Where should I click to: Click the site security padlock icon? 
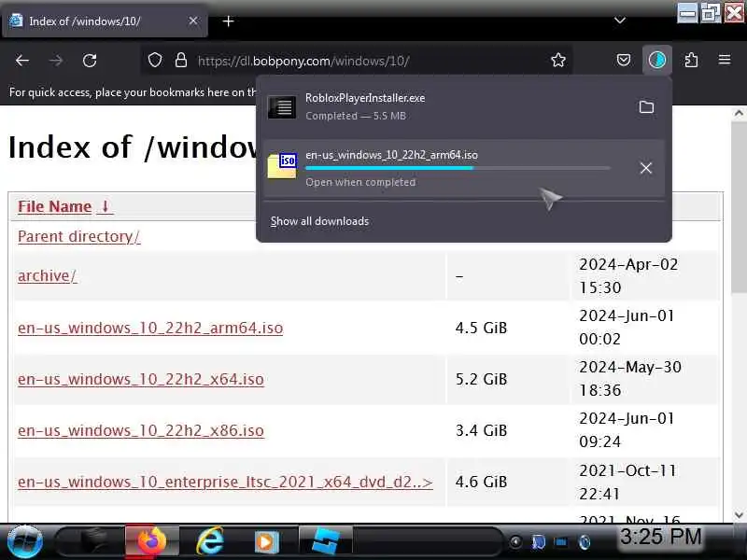[180, 61]
